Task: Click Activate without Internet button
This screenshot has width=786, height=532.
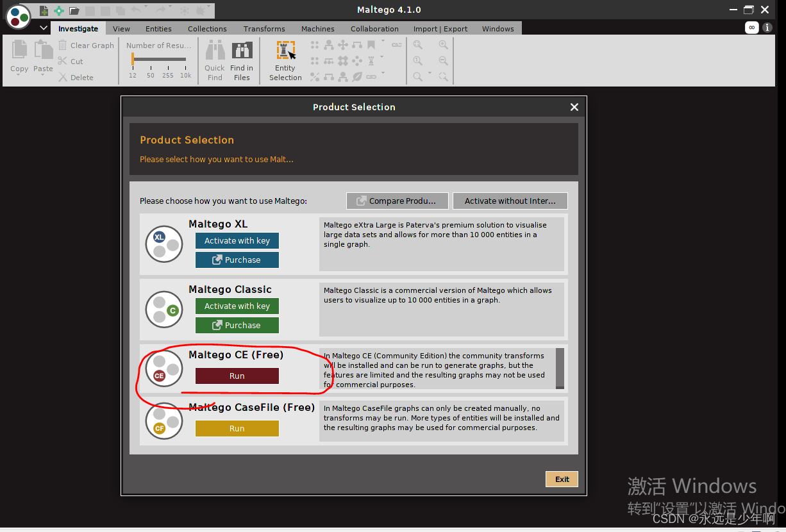Action: pos(510,201)
